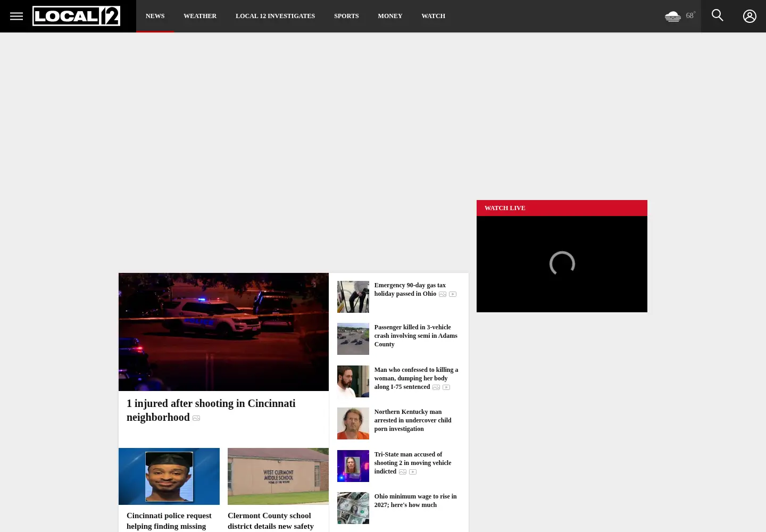This screenshot has height=532, width=766.
Task: Open Ohio minimum wage to rise story
Action: (415, 501)
